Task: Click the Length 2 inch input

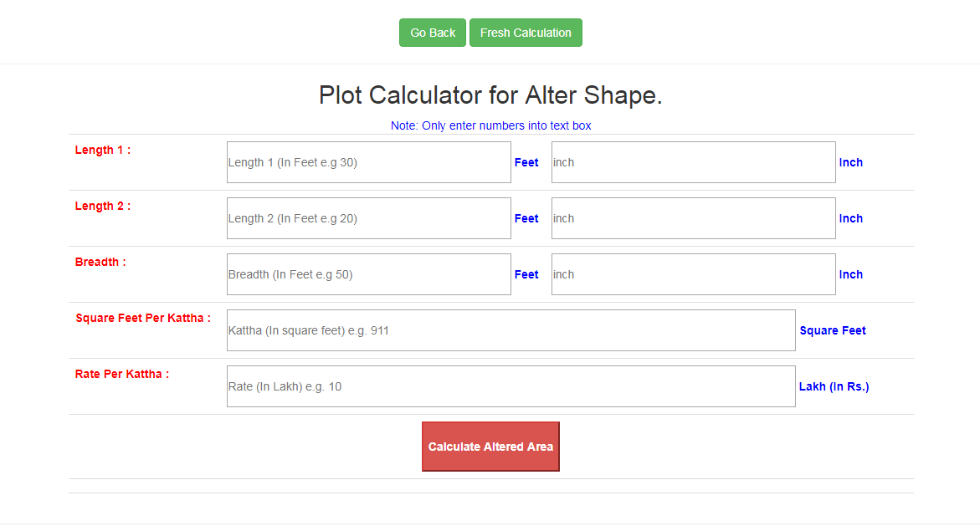Action: point(693,218)
